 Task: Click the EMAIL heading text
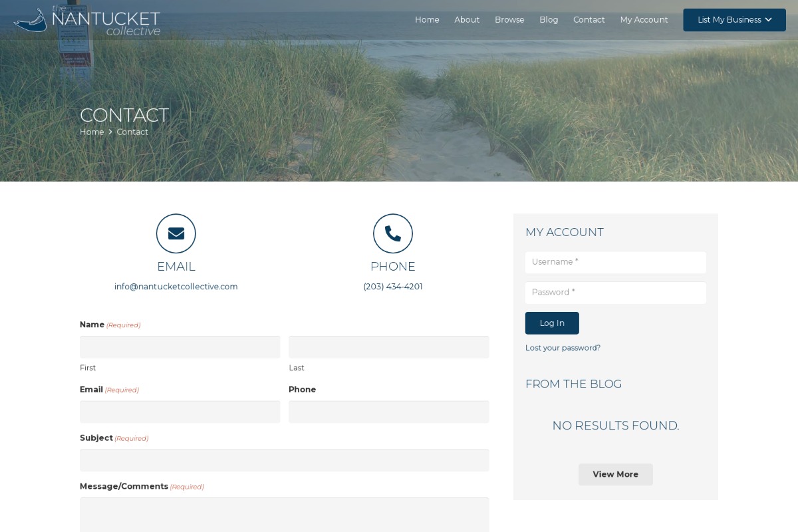[176, 267]
